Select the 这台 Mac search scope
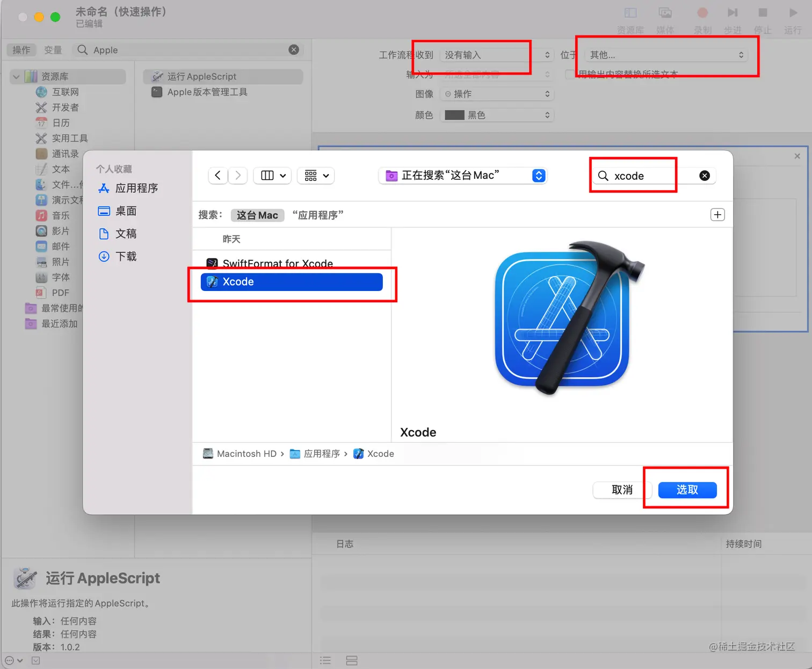This screenshot has height=669, width=812. coord(257,215)
